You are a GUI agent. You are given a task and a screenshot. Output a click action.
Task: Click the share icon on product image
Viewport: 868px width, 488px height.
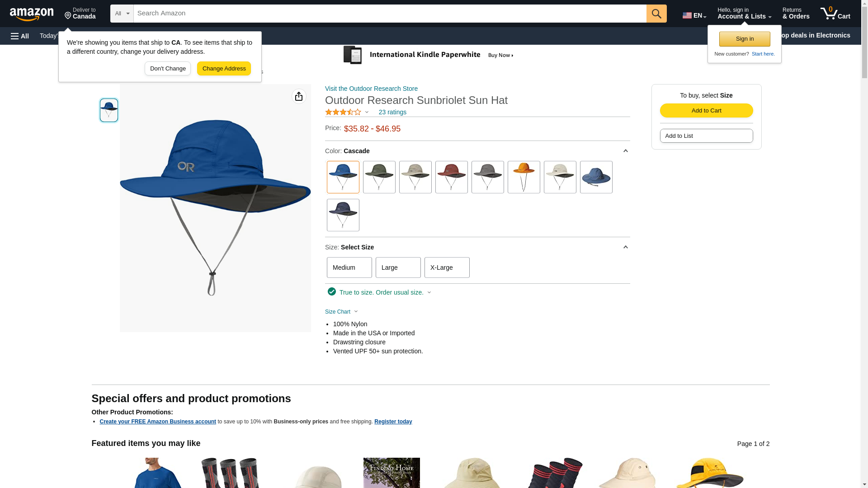pyautogui.click(x=299, y=96)
